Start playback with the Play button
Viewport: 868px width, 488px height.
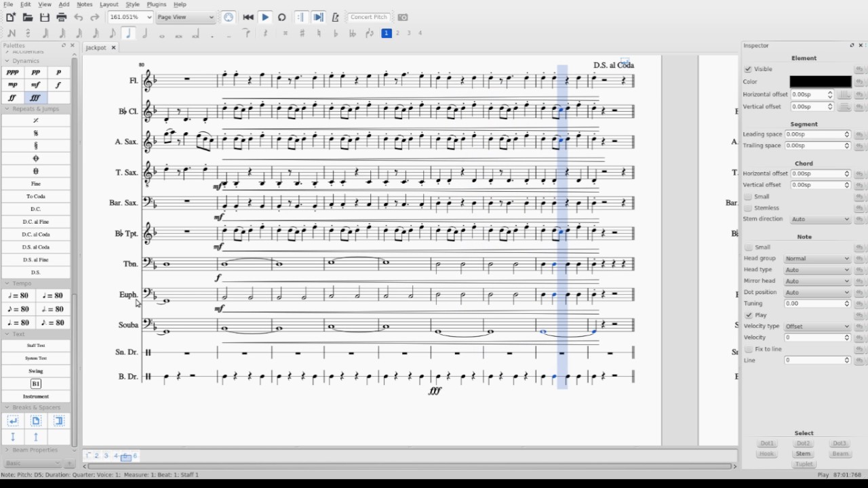pos(265,17)
